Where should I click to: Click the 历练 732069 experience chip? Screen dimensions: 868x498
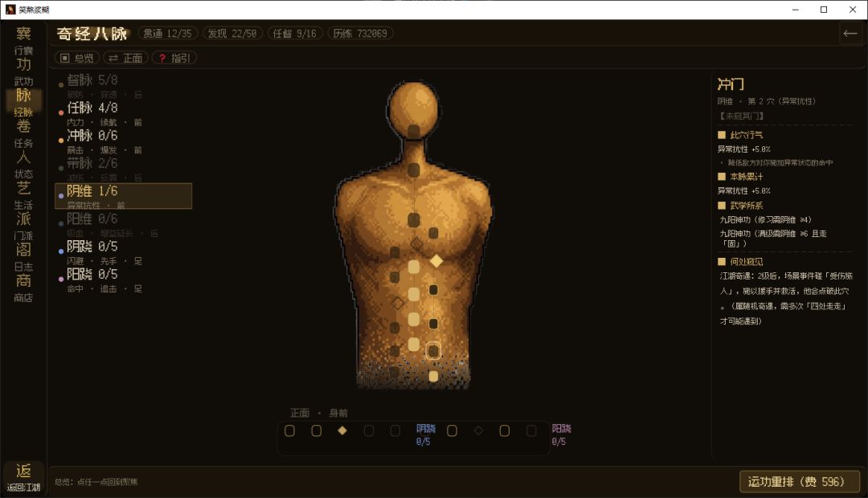point(360,33)
